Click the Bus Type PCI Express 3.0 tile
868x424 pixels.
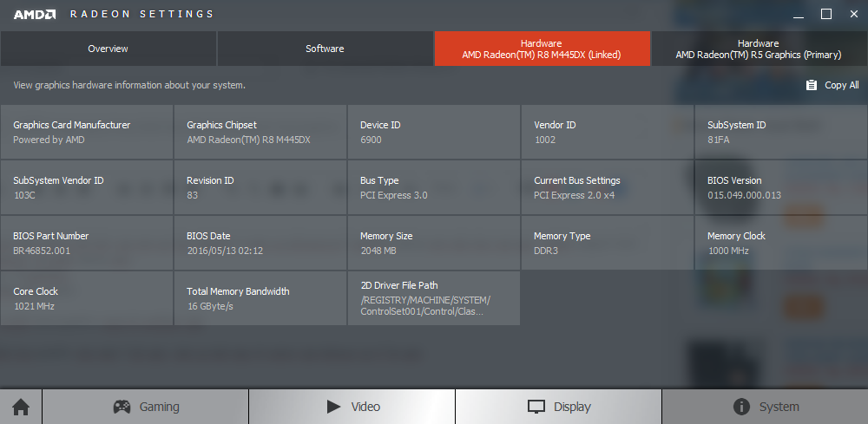[x=434, y=187]
